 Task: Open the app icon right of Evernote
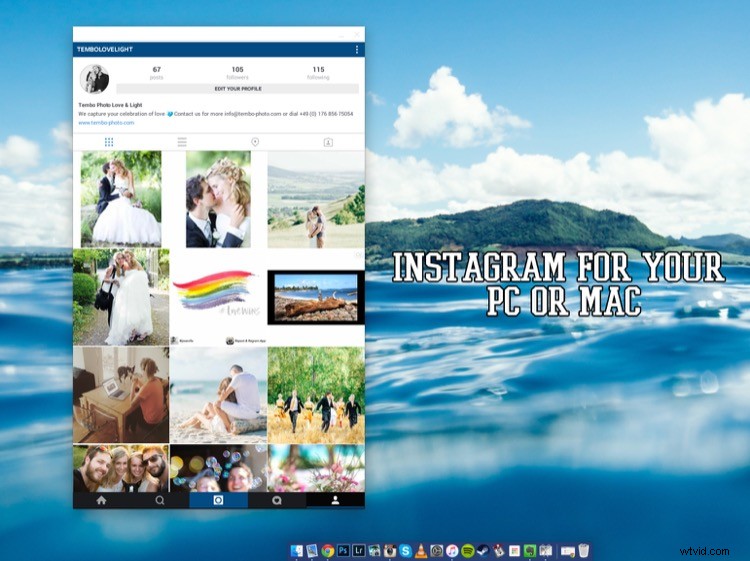545,551
